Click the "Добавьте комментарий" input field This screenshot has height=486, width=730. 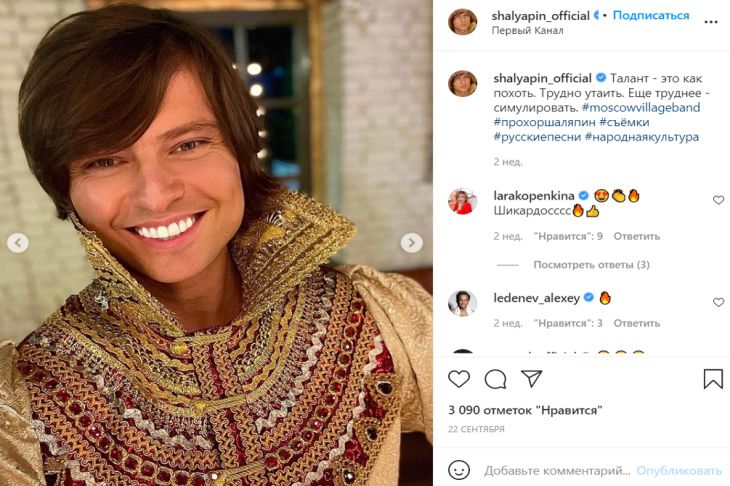(x=557, y=470)
